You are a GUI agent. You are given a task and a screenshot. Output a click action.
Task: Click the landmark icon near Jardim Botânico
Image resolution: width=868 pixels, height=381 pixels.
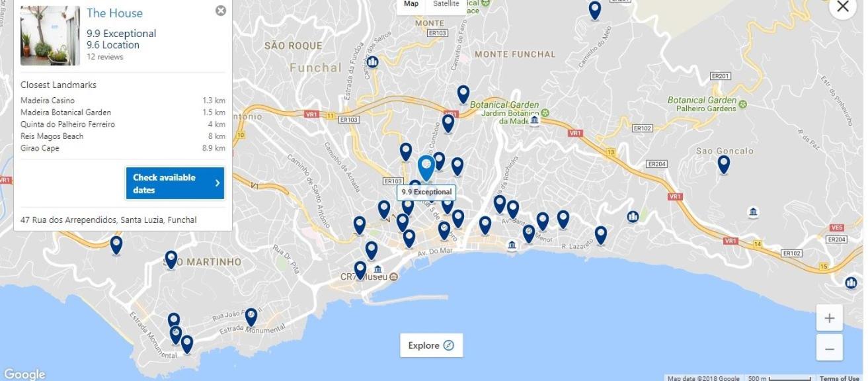coord(534,120)
